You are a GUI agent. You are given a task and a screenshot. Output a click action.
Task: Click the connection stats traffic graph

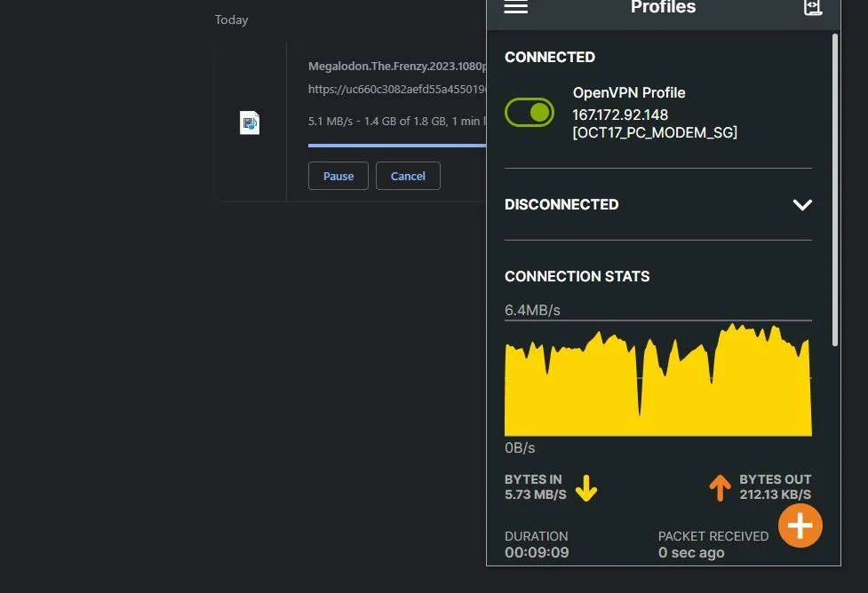(658, 379)
